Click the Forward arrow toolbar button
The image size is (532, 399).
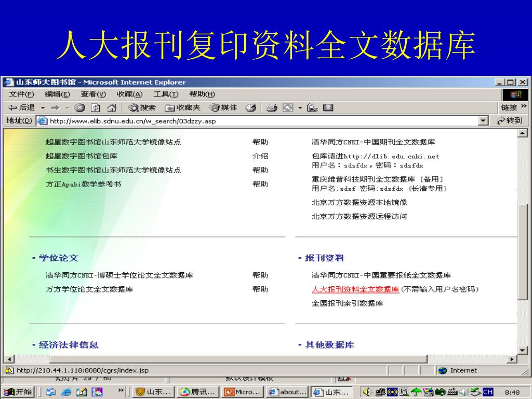pos(55,108)
